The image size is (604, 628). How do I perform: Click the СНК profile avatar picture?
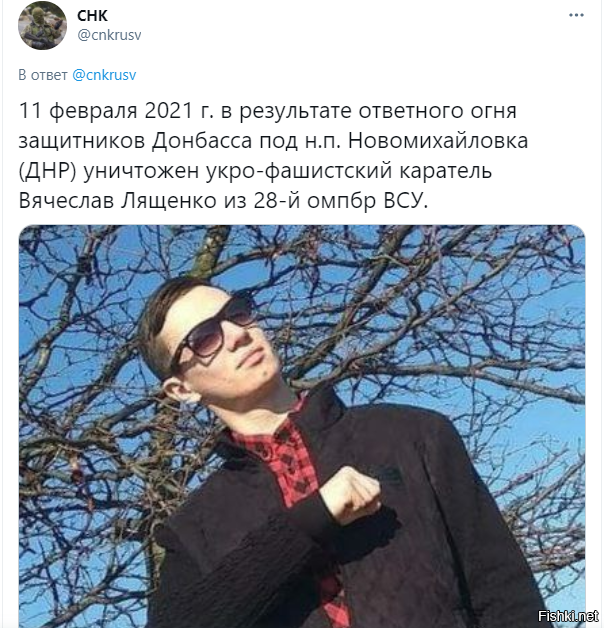[x=42, y=25]
